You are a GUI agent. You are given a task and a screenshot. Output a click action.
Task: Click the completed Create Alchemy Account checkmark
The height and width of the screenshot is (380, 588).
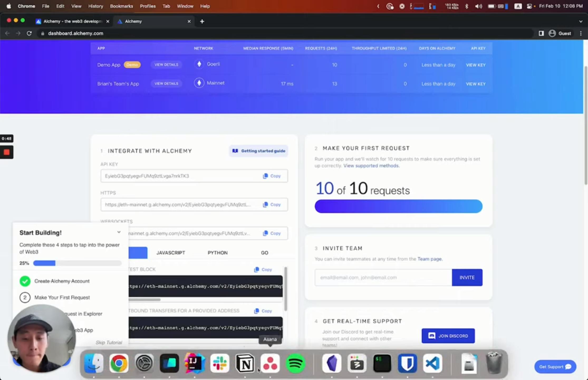pos(25,281)
